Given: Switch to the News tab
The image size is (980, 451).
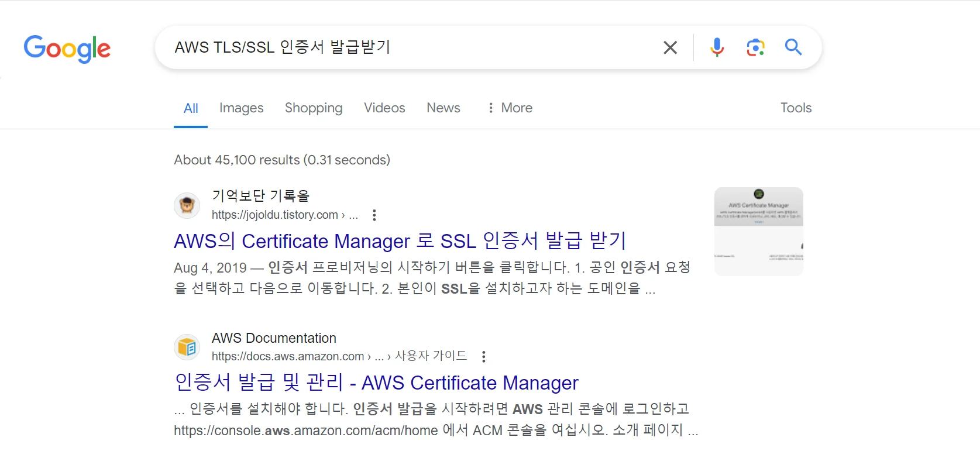Looking at the screenshot, I should (443, 108).
